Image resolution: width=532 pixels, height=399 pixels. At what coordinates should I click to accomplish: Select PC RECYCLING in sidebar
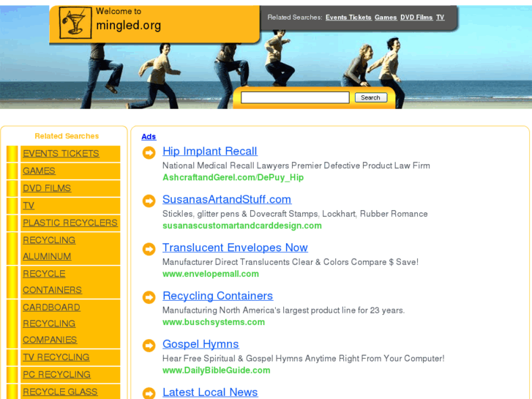(56, 375)
